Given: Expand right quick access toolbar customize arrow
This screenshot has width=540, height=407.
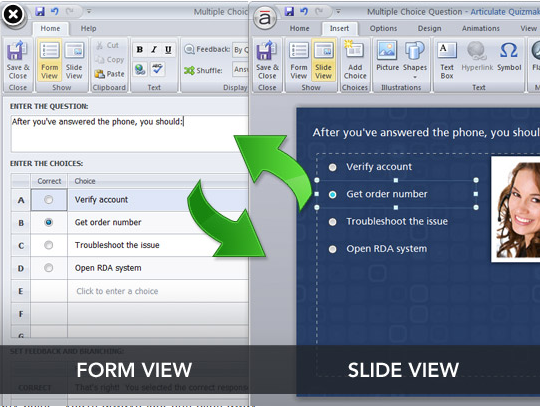Looking at the screenshot, I should pyautogui.click(x=338, y=11).
